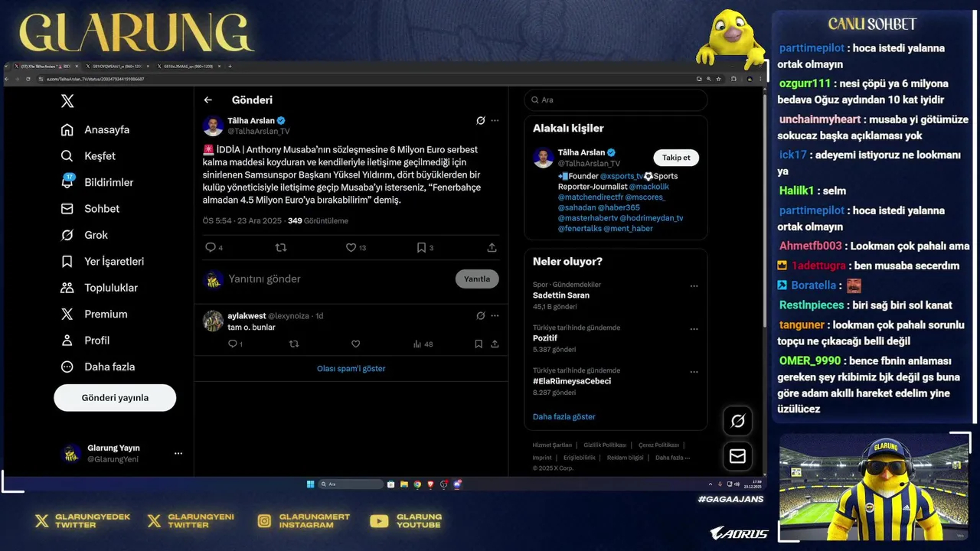Open the floating Grok button
This screenshot has height=551, width=980.
[x=738, y=421]
